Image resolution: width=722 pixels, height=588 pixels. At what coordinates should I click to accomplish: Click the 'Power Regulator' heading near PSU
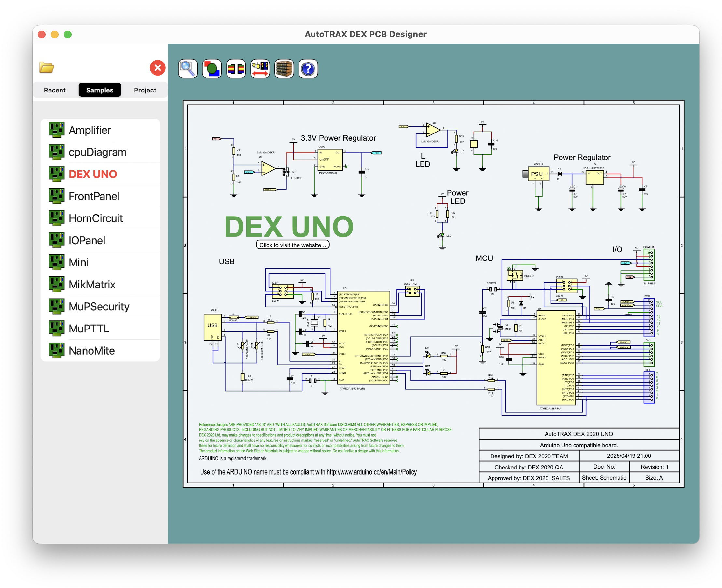pyautogui.click(x=582, y=157)
